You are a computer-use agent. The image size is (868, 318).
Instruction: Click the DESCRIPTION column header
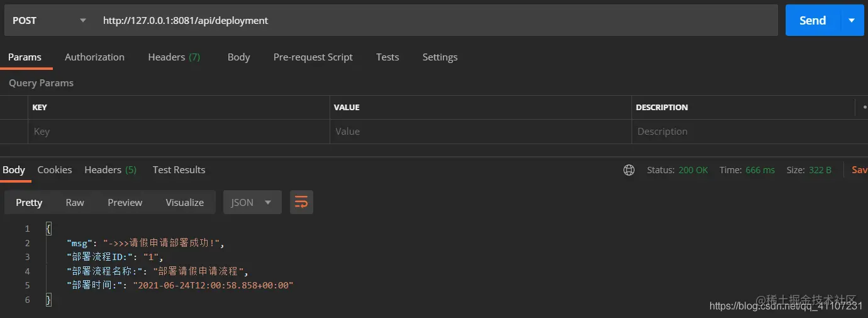coord(662,108)
